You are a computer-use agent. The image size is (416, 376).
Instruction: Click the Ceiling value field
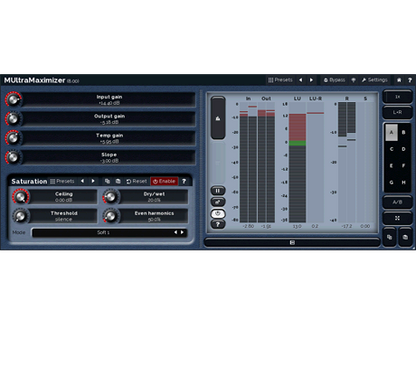pos(64,197)
